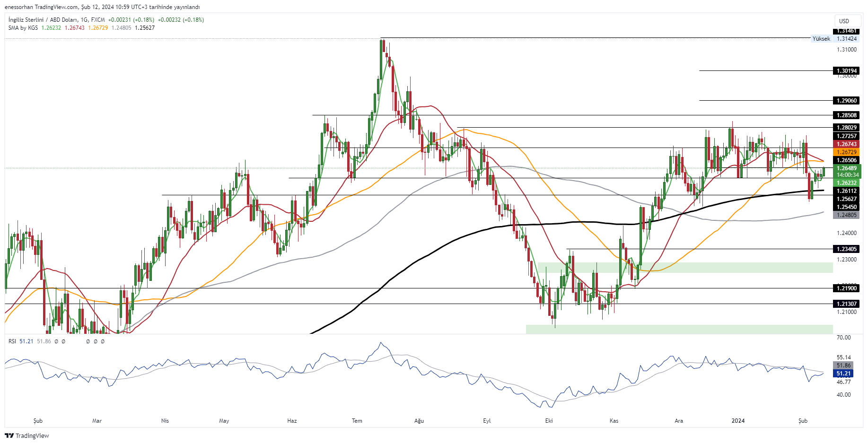Screen dimensions: 868x444
Task: Click the green current price badge 1.26489
Action: pyautogui.click(x=847, y=169)
